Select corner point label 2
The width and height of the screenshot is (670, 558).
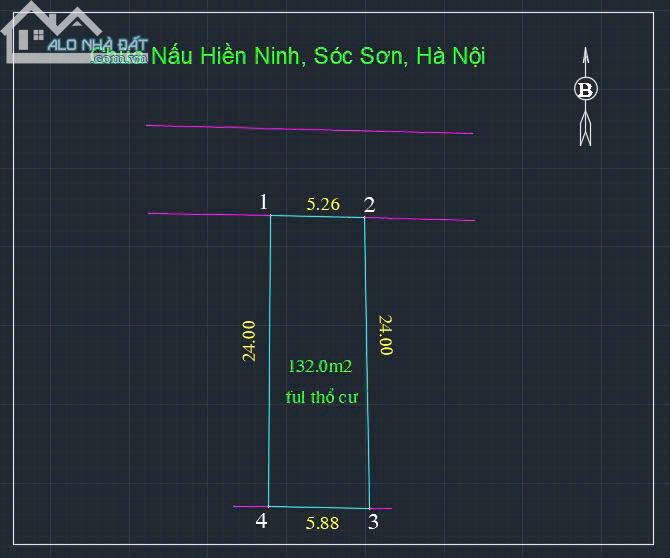click(369, 205)
